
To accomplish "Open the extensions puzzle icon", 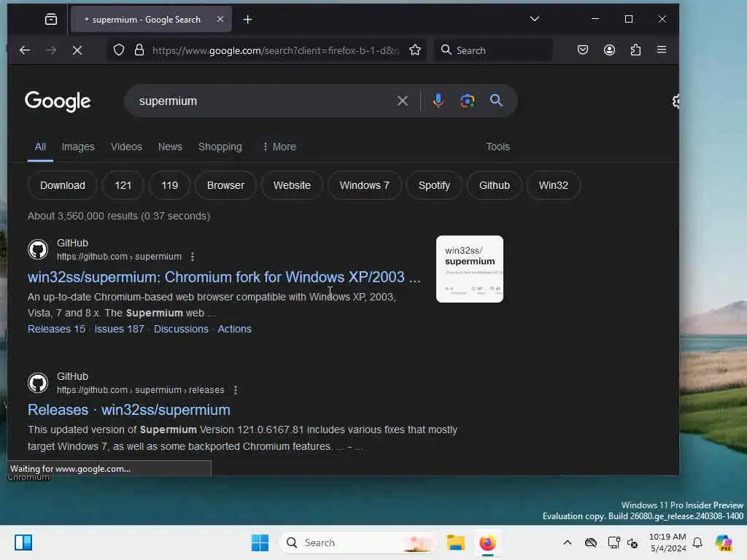I will click(635, 50).
